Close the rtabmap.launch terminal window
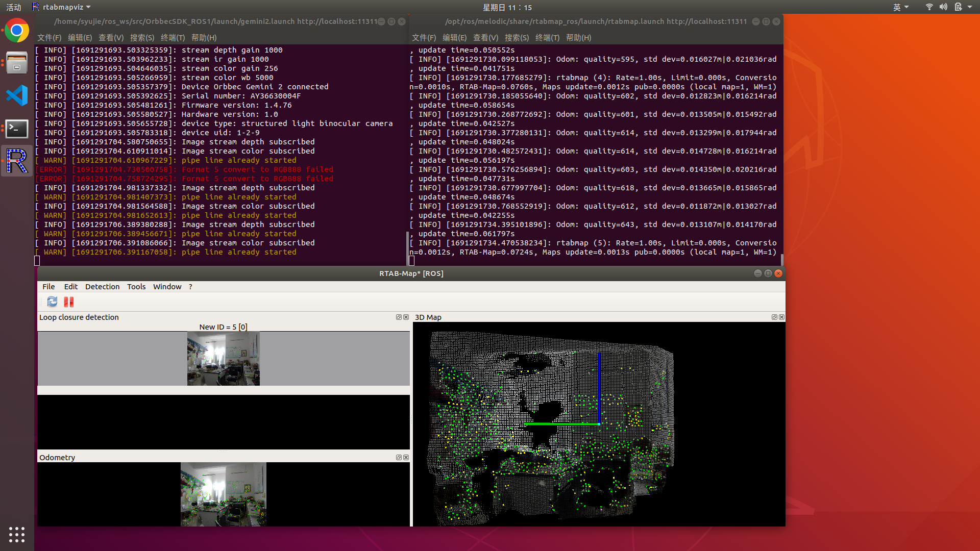 pyautogui.click(x=776, y=21)
